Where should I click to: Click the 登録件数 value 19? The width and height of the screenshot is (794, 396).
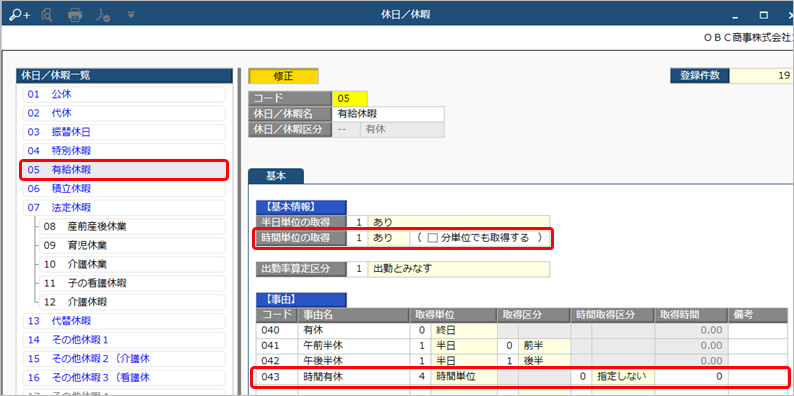click(762, 76)
